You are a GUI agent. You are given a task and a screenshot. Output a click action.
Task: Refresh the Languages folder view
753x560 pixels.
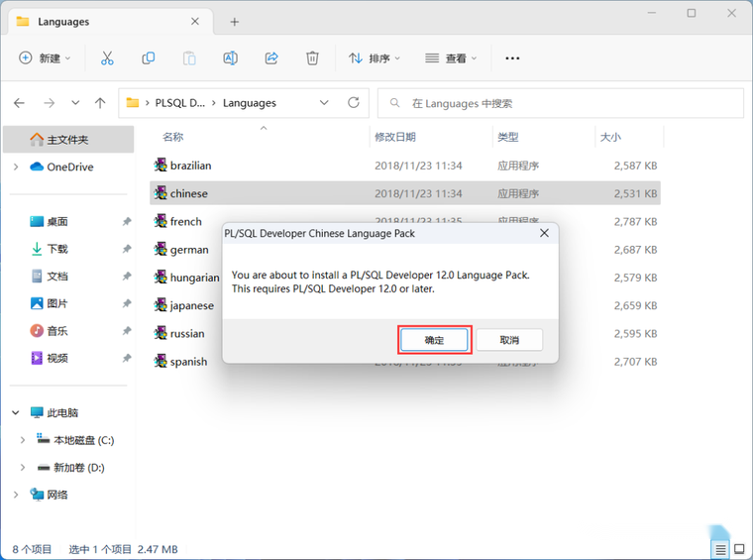pos(354,103)
